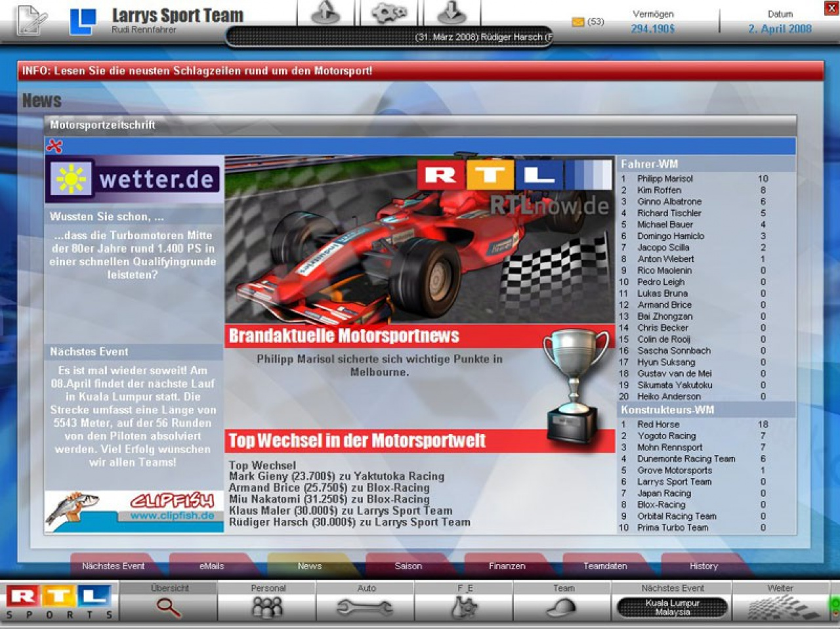Close the game with the red X
The height and width of the screenshot is (629, 840).
tap(831, 8)
